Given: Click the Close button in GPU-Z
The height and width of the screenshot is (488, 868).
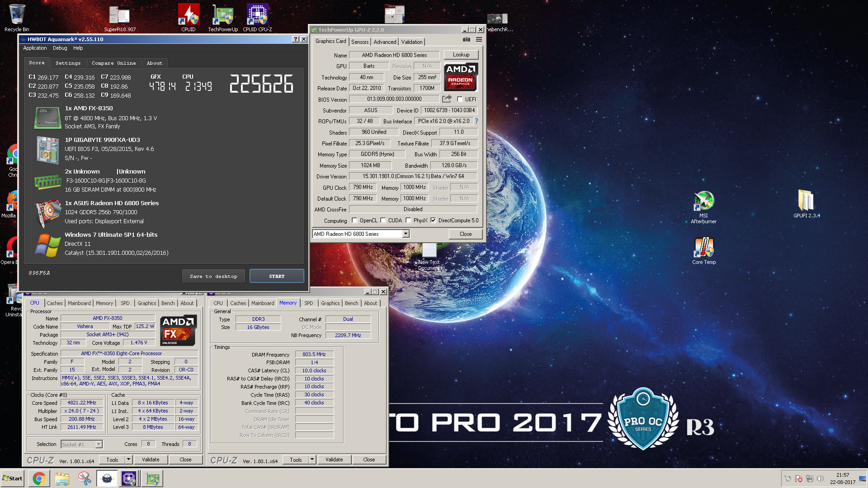Looking at the screenshot, I should point(466,234).
